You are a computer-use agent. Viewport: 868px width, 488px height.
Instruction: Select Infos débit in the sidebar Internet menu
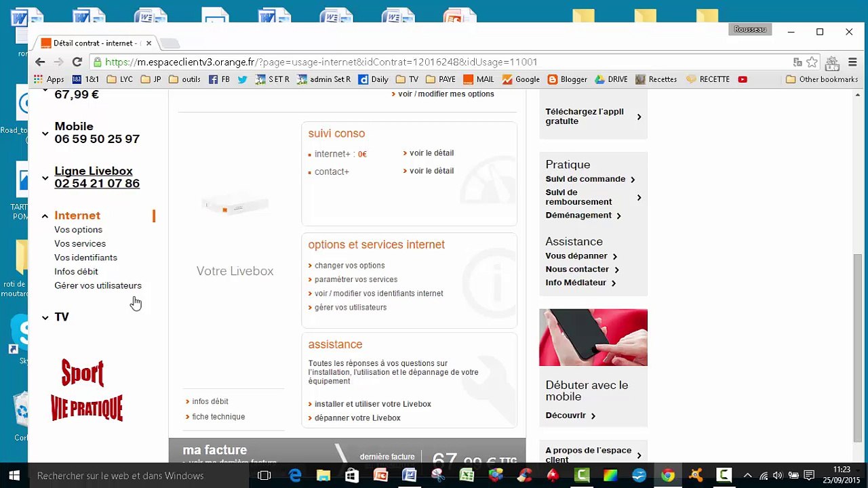click(76, 272)
